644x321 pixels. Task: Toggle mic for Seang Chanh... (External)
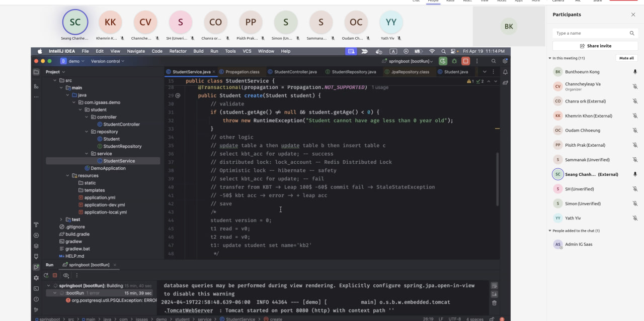635,174
